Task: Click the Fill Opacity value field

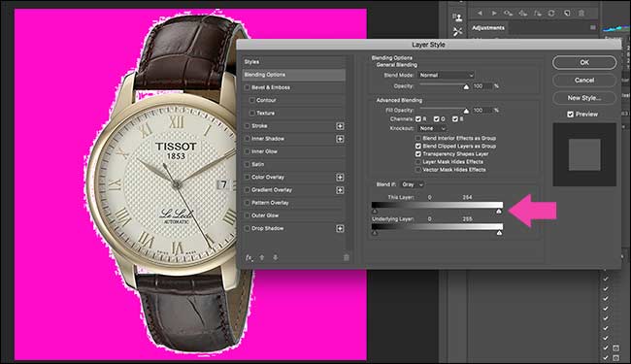Action: click(x=482, y=111)
